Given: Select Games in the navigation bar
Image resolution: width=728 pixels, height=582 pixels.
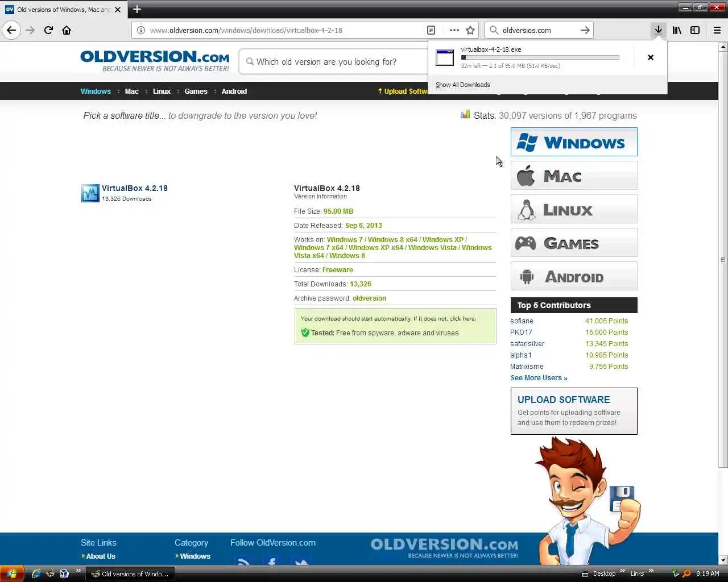Looking at the screenshot, I should point(196,91).
